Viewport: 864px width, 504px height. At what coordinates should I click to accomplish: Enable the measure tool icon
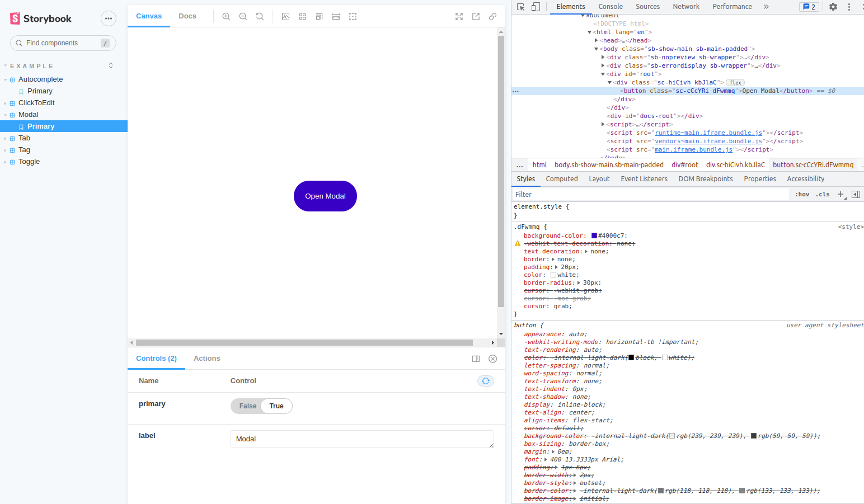(x=336, y=17)
